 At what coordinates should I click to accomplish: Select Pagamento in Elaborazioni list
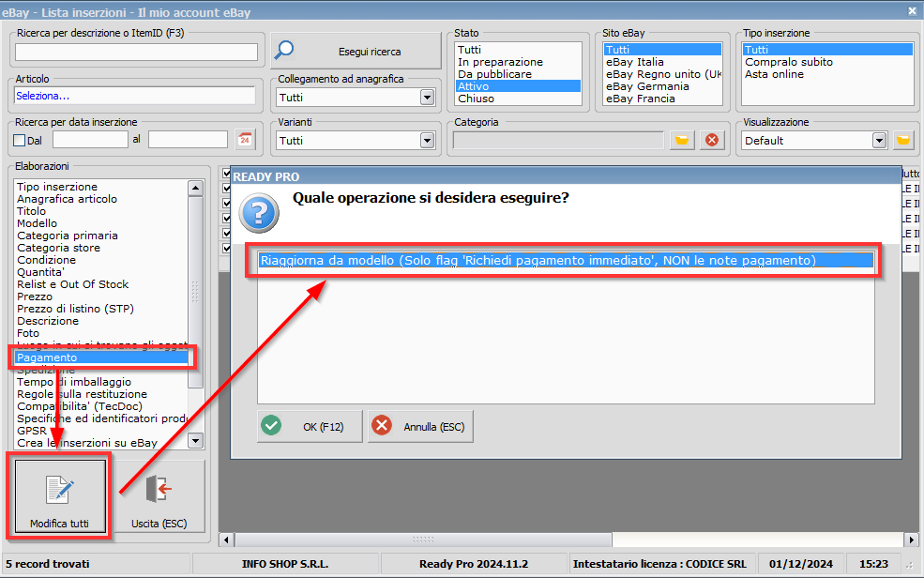coord(102,357)
